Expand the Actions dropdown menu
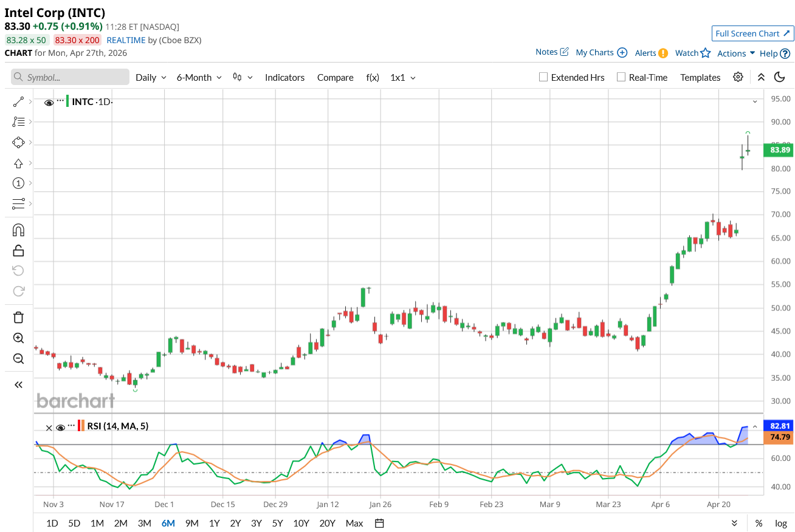Screen dimensions: 795x532 (736, 53)
